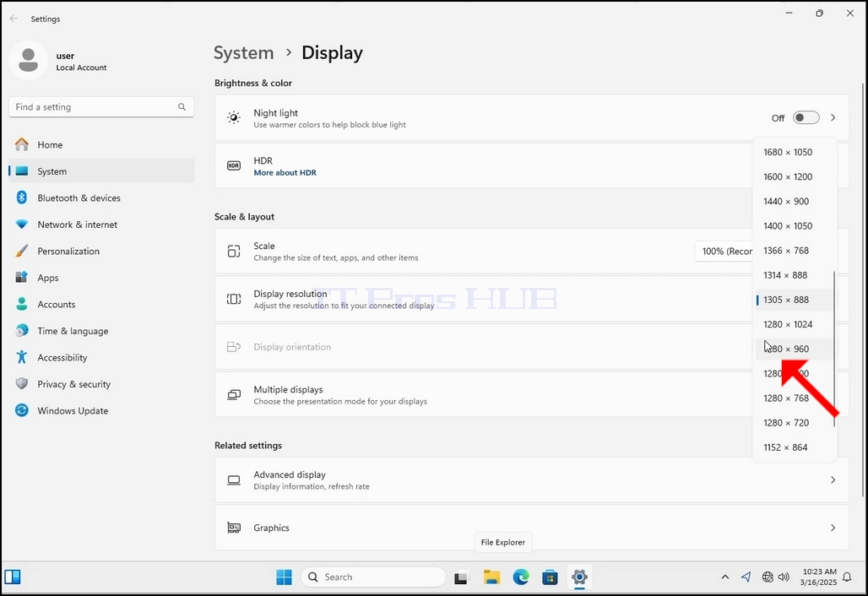
Task: Select resolution 1280 × 720
Action: coord(794,423)
